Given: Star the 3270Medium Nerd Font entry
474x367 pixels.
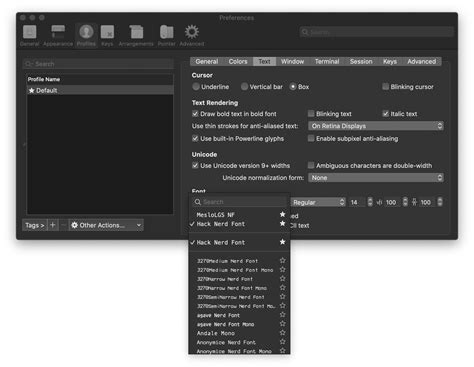Looking at the screenshot, I should click(x=283, y=260).
